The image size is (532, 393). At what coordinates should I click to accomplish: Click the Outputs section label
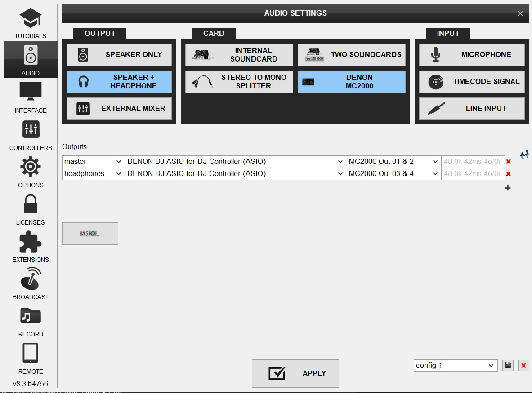pos(74,147)
